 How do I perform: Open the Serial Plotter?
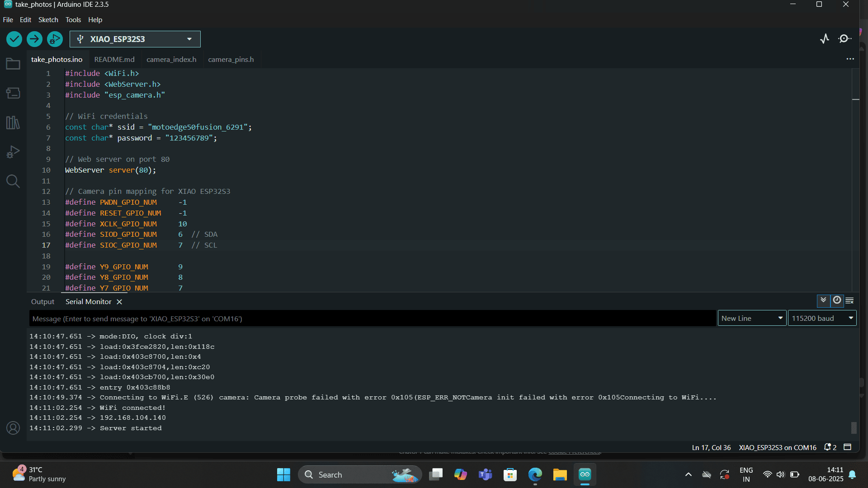point(825,39)
